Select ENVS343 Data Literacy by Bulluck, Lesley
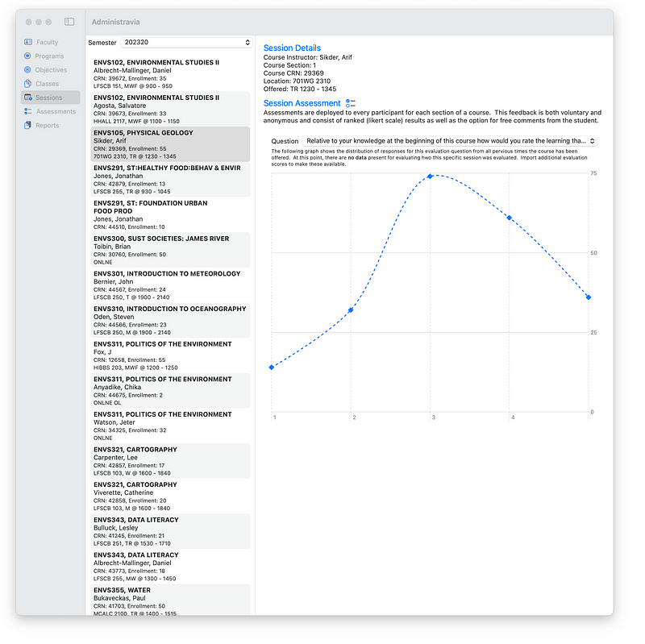Screen dimensions: 645x644 click(170, 531)
